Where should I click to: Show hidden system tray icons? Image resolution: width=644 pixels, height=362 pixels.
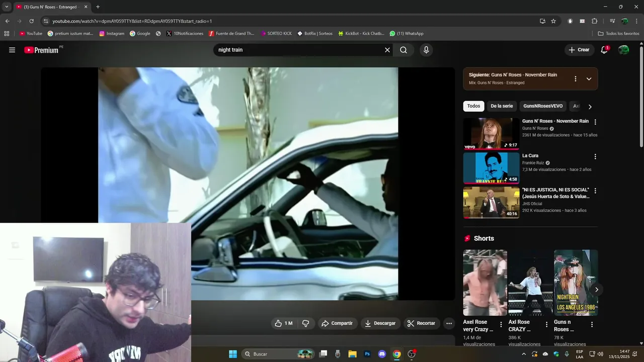524,354
